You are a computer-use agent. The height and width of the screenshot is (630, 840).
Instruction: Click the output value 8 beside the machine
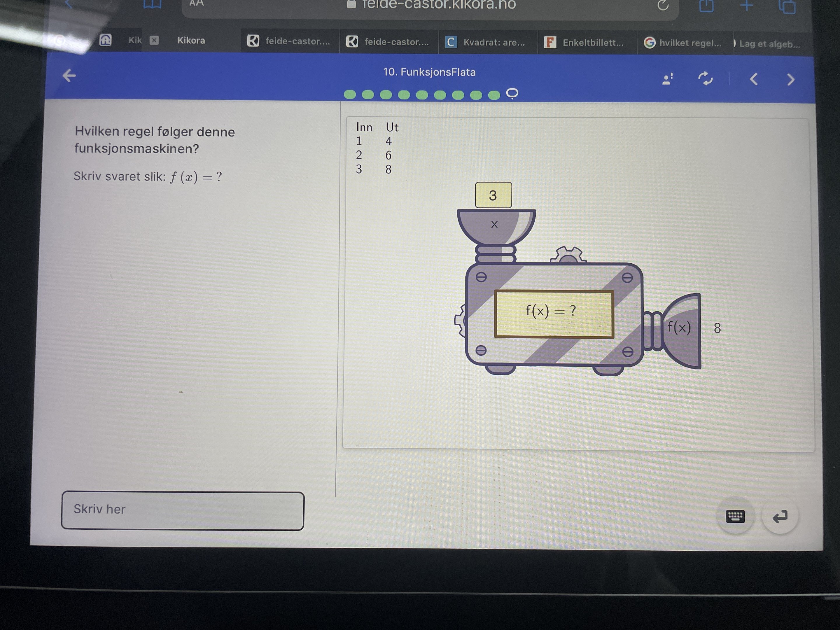(717, 328)
